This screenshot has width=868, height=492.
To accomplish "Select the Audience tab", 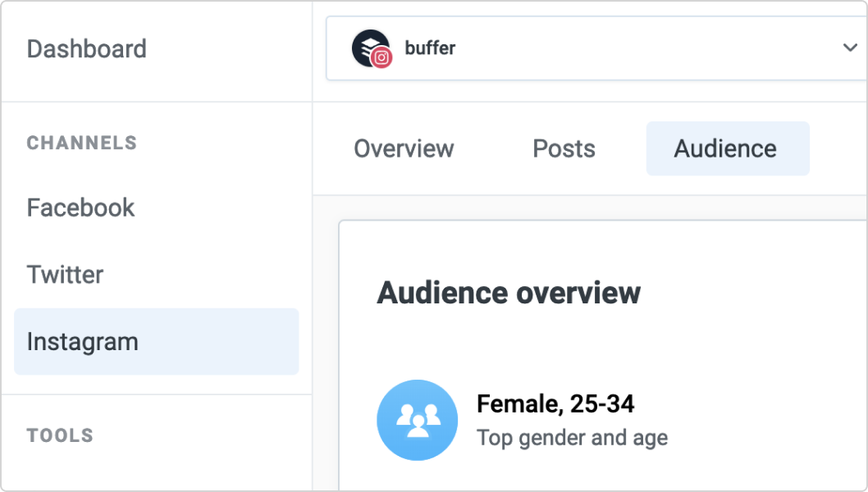I will (725, 148).
